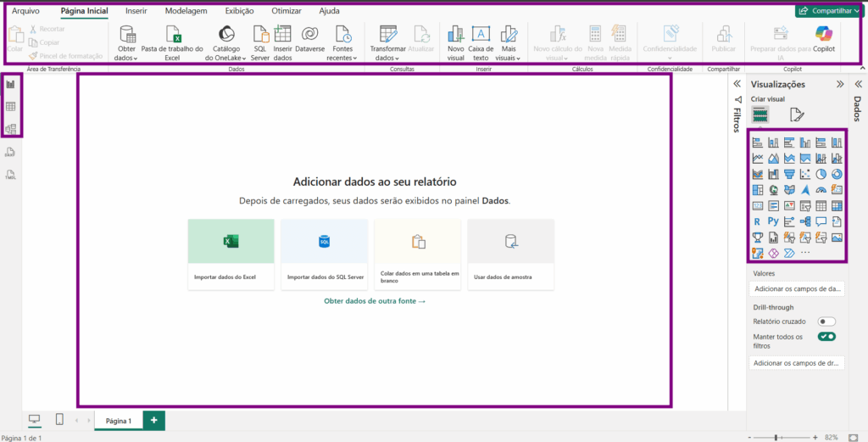Select the Pie chart visual
This screenshot has height=442, width=868.
coord(821,175)
